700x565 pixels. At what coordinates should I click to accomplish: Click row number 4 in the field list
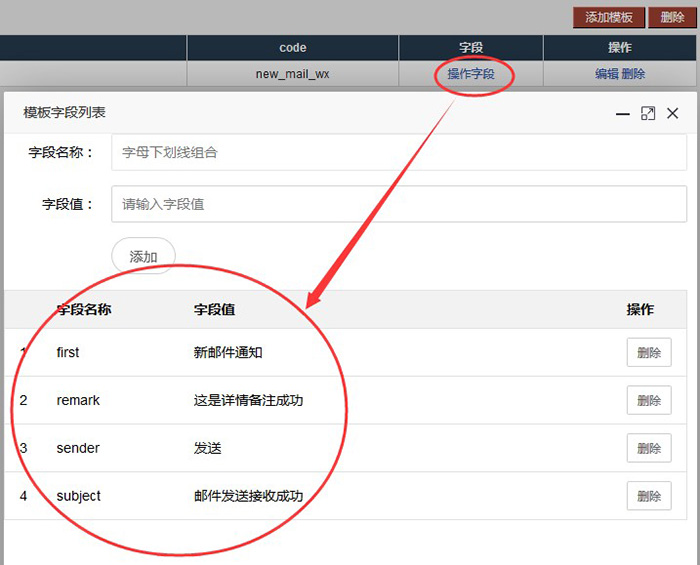23,496
